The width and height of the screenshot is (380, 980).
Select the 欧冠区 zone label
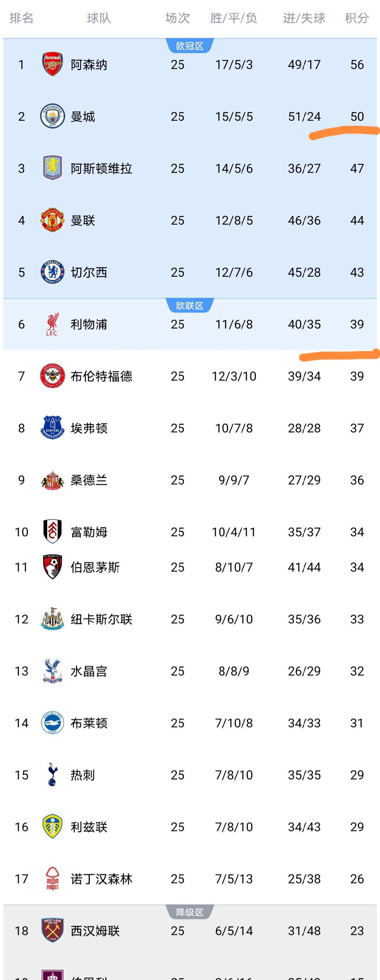[190, 46]
